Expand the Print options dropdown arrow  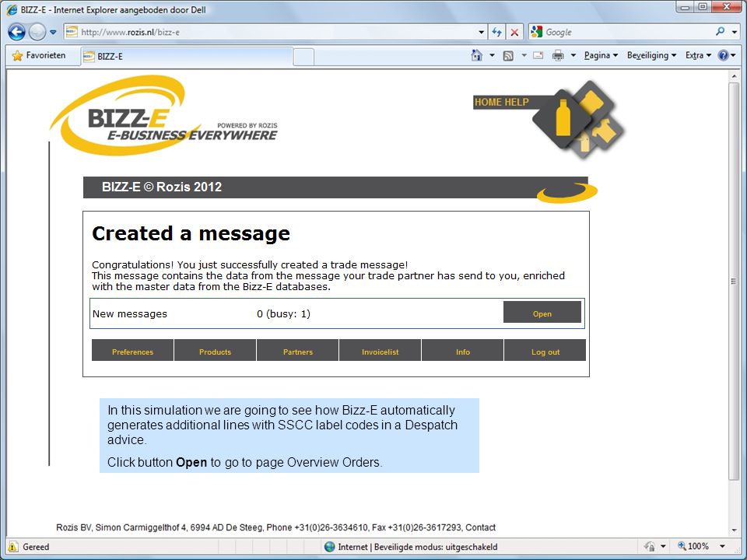click(573, 56)
